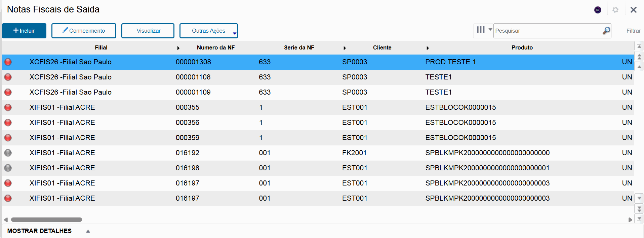The image size is (644, 238).
Task: Jump to last record with bottom arrow
Action: click(x=639, y=219)
